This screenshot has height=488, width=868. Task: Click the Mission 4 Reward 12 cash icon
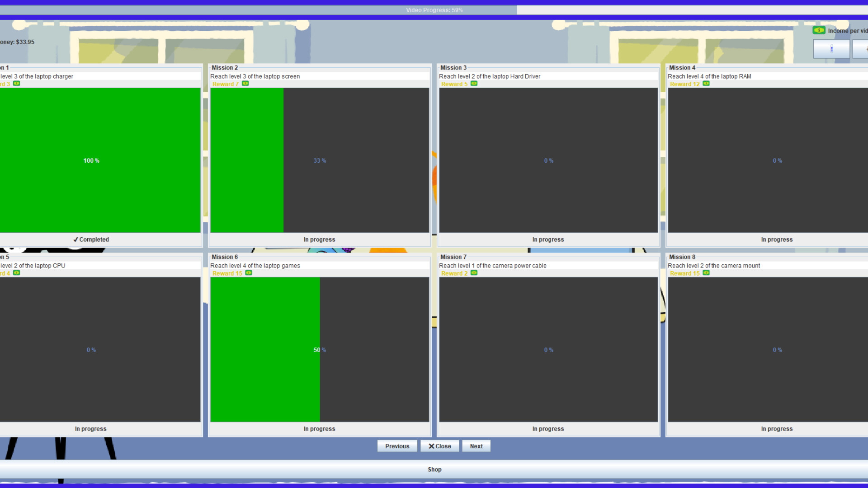tap(706, 84)
